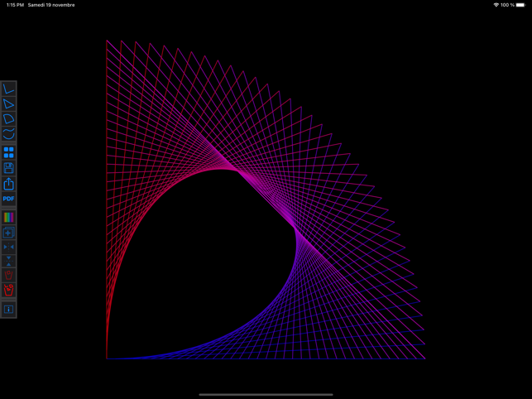Open the info panel icon
Screen dimensions: 532x399
point(8,309)
